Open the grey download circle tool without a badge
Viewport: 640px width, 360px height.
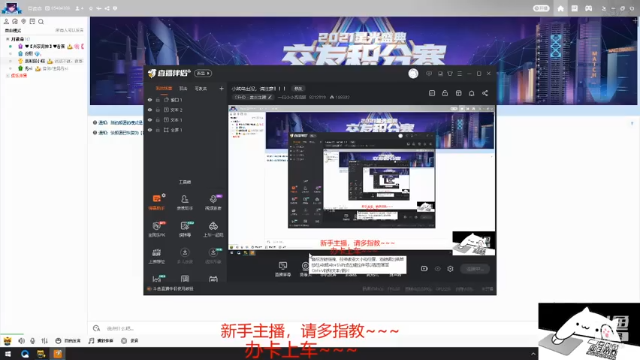point(185,256)
